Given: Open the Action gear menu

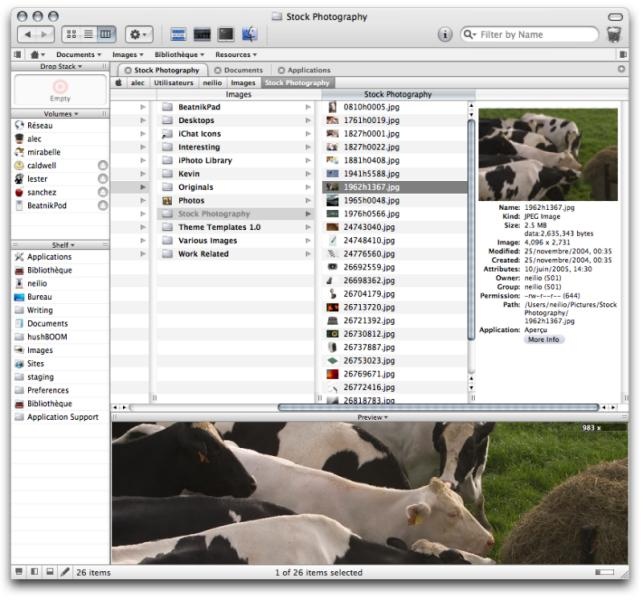Looking at the screenshot, I should [x=139, y=35].
